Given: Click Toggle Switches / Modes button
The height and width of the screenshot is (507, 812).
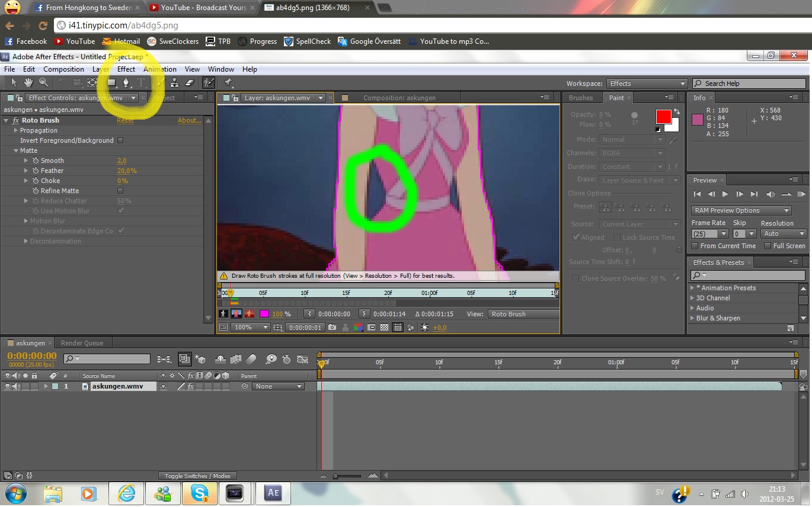Looking at the screenshot, I should coord(197,476).
